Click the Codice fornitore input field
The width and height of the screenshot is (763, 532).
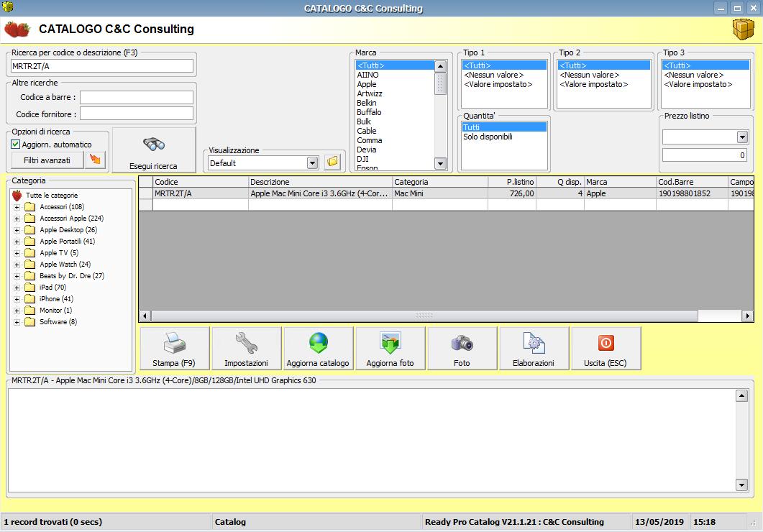pyautogui.click(x=137, y=114)
